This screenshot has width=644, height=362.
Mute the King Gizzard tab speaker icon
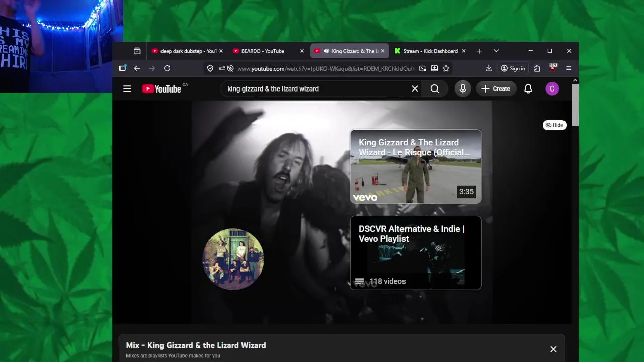tap(326, 51)
